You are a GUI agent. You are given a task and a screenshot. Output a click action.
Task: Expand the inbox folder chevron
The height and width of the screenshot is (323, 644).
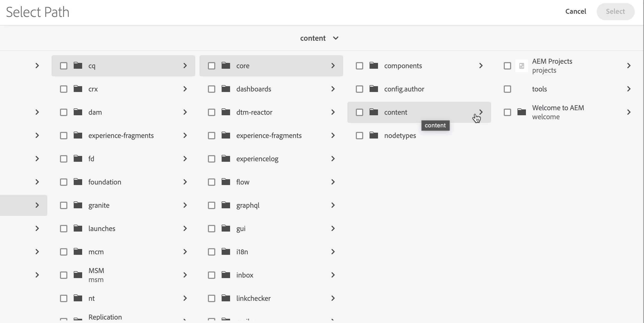[333, 275]
